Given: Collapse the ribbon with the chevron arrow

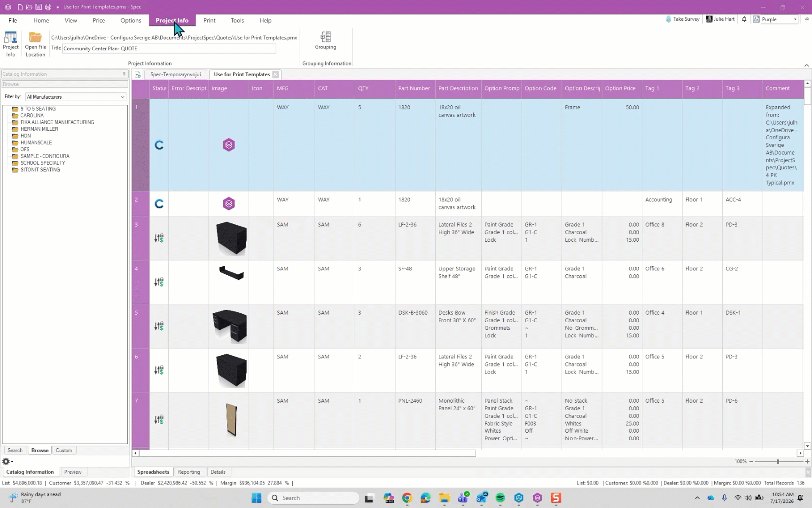Looking at the screenshot, I should (x=806, y=65).
